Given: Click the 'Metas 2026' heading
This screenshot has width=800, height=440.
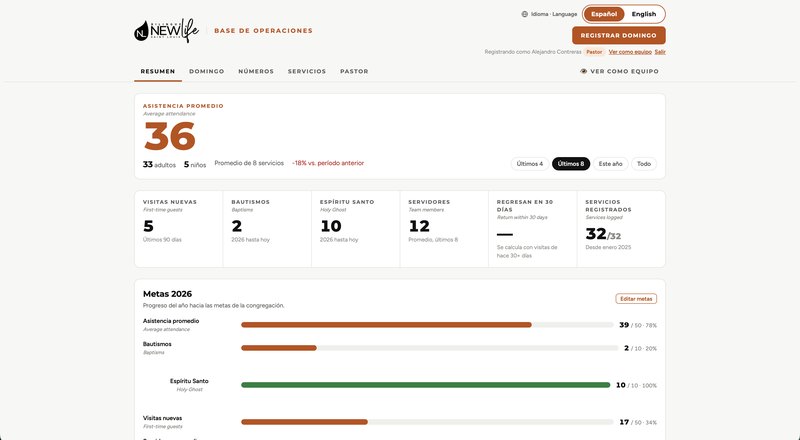Looking at the screenshot, I should tap(167, 294).
